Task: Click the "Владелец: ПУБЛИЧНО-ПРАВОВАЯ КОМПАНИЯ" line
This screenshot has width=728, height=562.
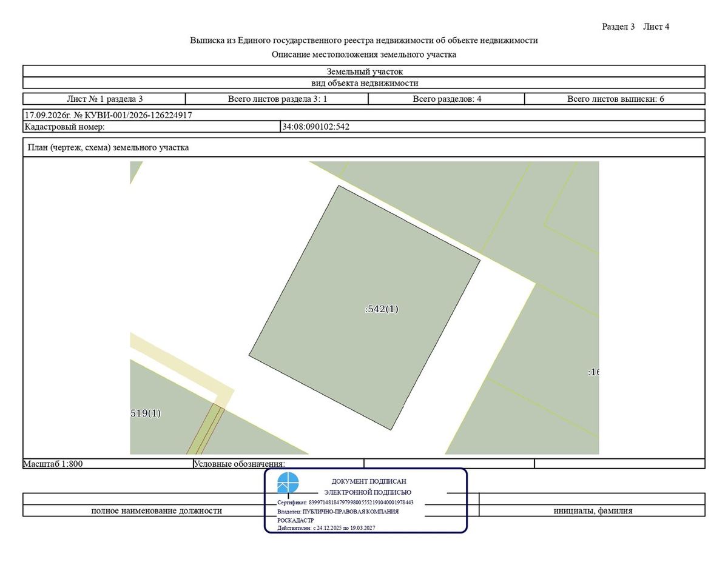Action: click(x=338, y=512)
